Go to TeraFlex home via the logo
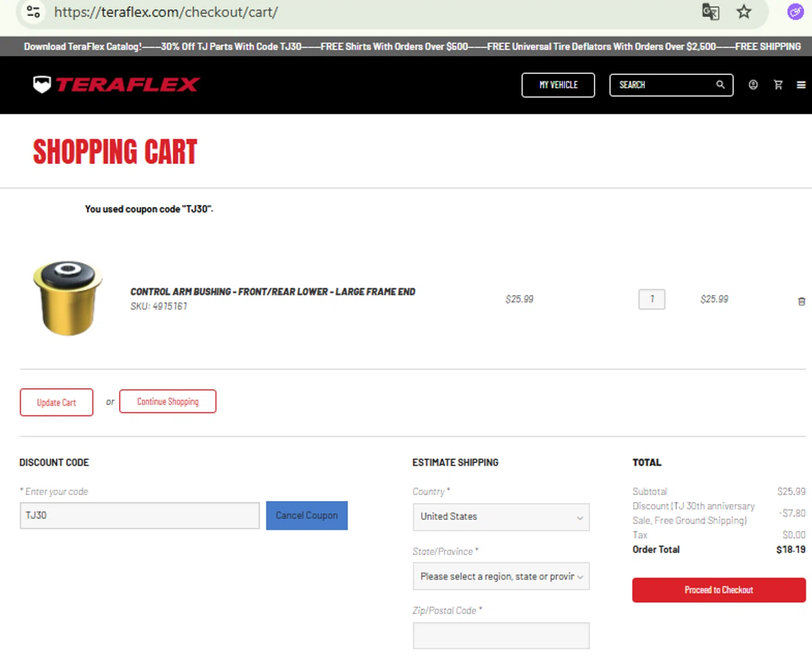 click(116, 84)
